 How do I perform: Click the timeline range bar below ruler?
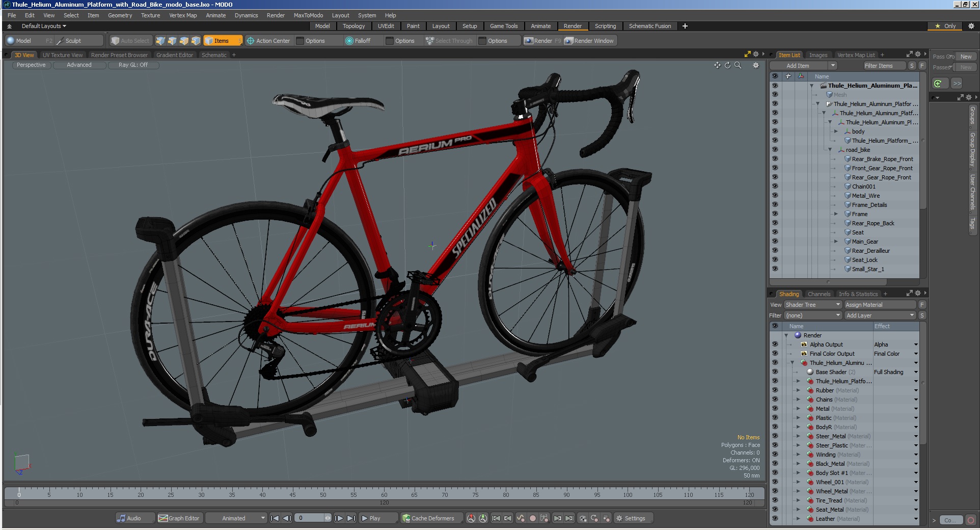point(384,502)
